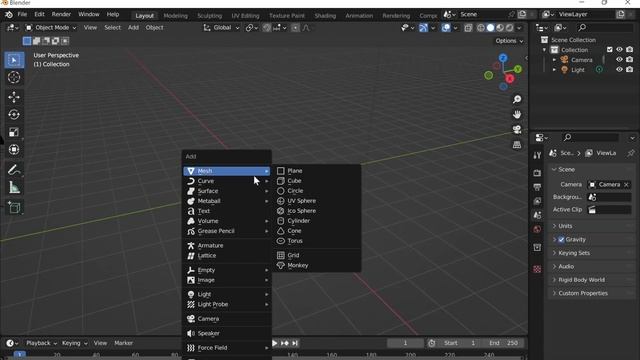640x360 pixels.
Task: Select the Annotate tool
Action: pos(14,169)
